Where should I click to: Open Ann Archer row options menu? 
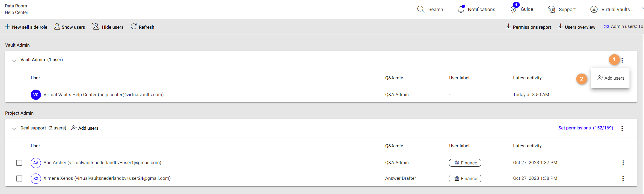coord(623,163)
